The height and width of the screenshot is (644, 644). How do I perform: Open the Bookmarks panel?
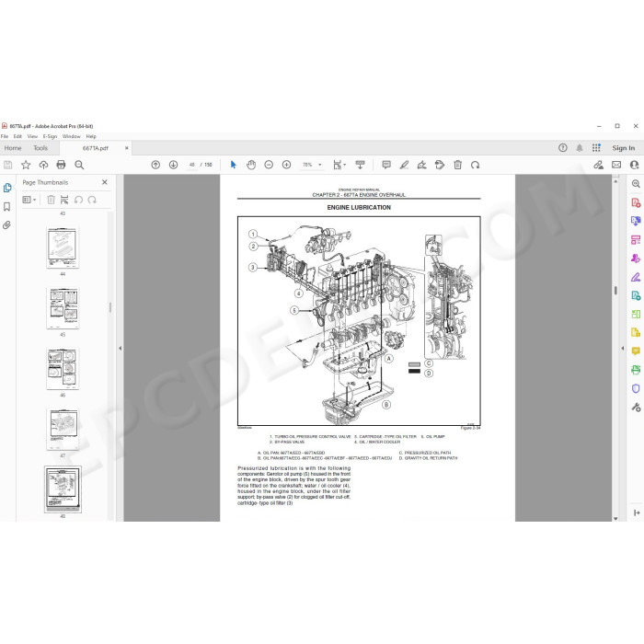pyautogui.click(x=7, y=207)
